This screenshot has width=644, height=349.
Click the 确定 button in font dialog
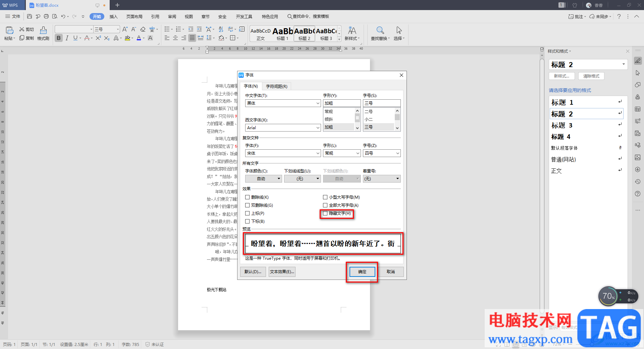[362, 272]
